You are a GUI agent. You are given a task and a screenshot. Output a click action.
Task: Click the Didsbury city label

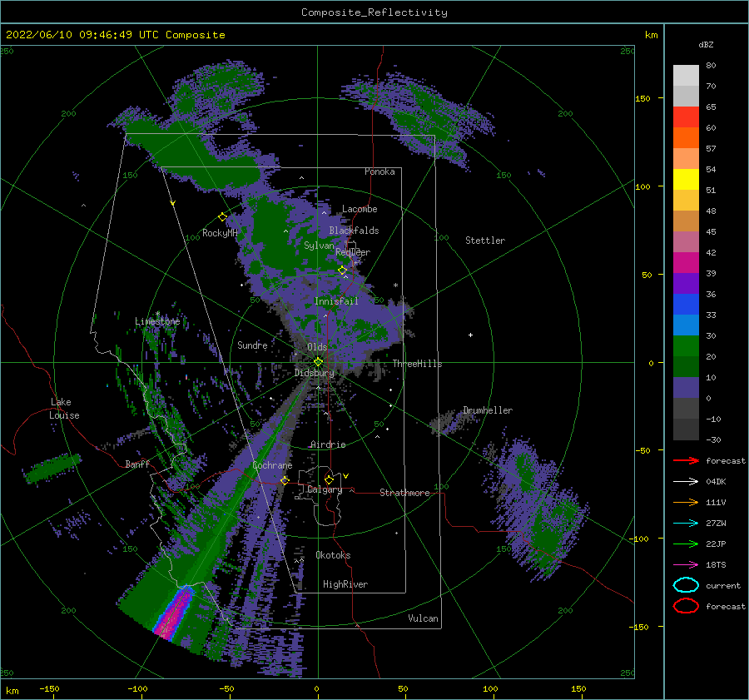314,373
